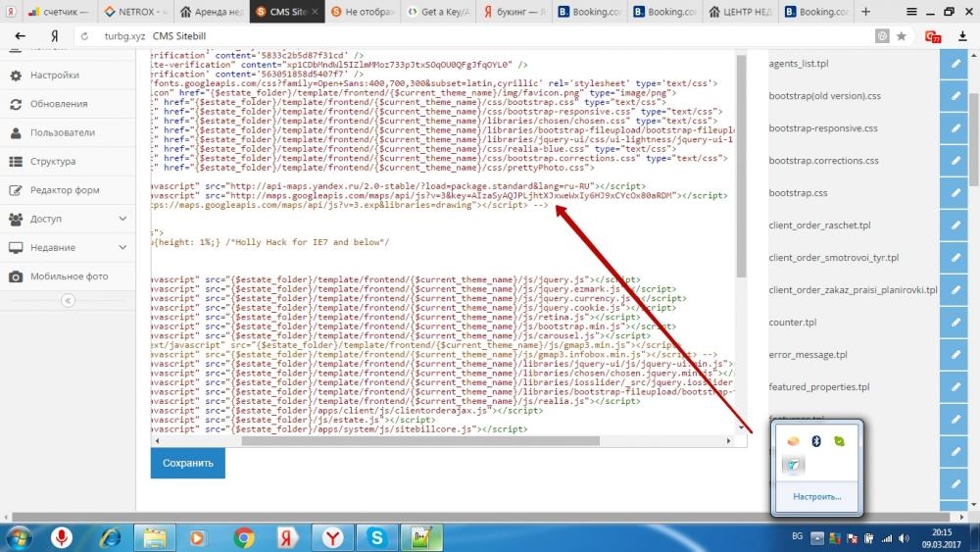980x552 pixels.
Task: Click code editor left scroll arrow
Action: pos(156,441)
